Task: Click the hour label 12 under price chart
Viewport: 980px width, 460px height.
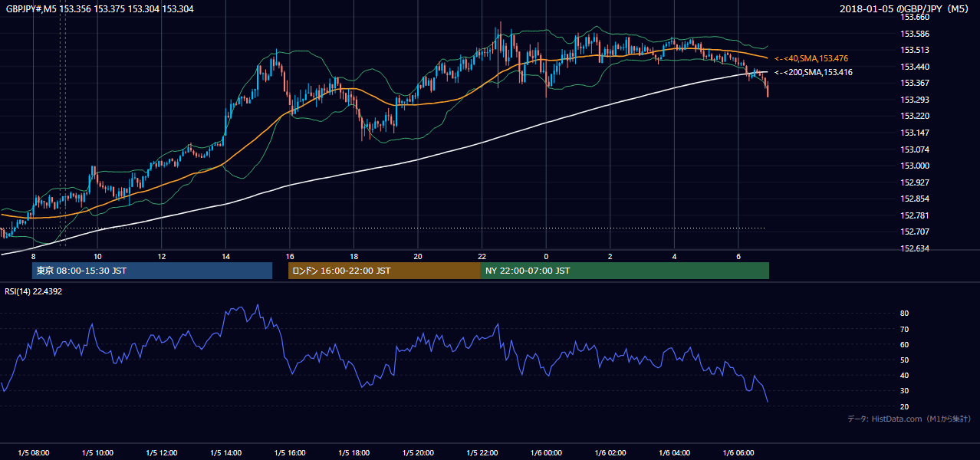Action: point(162,256)
